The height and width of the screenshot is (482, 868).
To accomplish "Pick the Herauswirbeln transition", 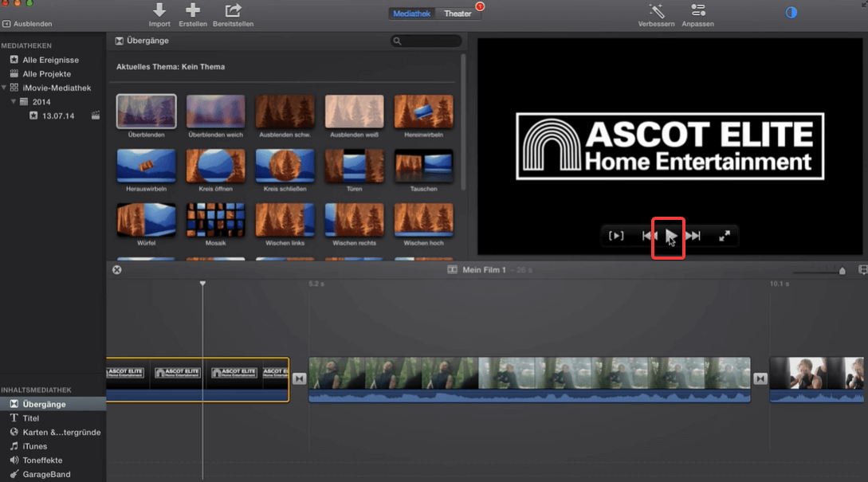I will (146, 166).
